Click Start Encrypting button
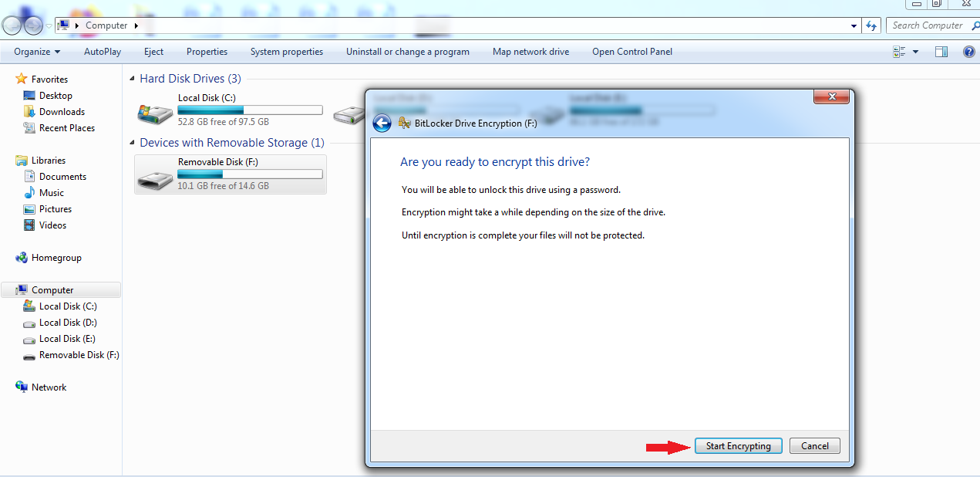The width and height of the screenshot is (980, 477). coord(738,446)
